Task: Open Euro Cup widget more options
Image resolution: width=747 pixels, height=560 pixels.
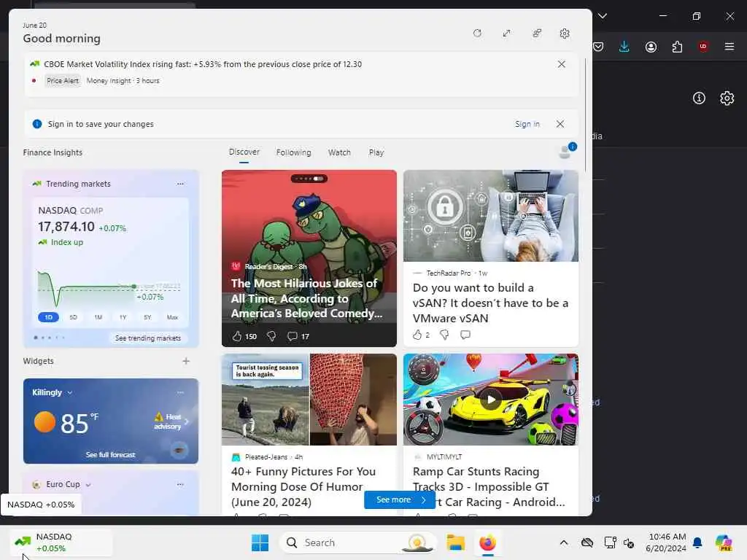Action: coord(180,484)
